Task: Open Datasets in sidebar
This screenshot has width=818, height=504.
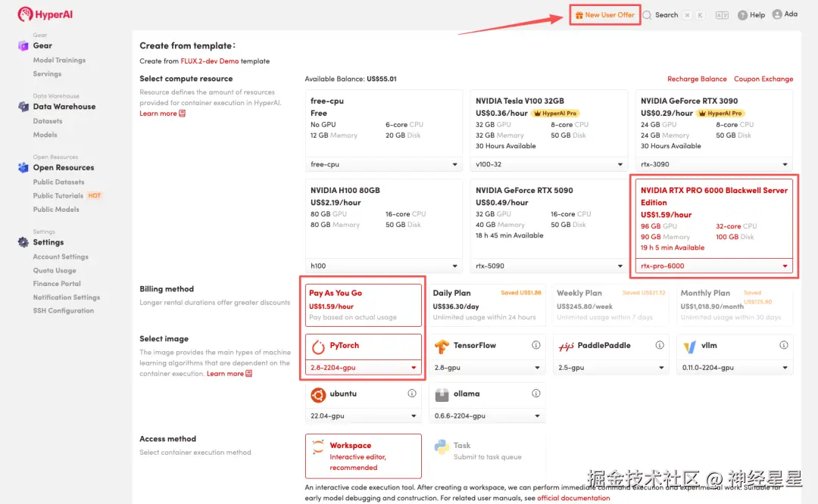Action: [48, 121]
